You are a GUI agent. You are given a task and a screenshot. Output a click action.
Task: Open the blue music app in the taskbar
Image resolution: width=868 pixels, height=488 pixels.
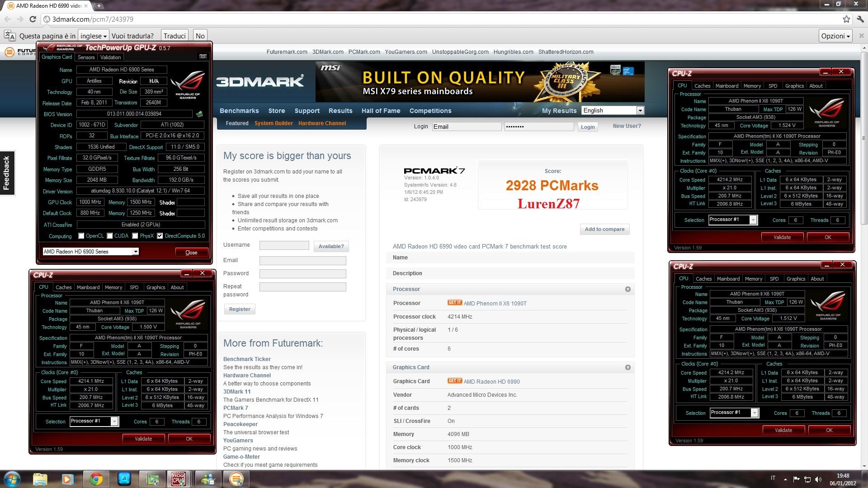[x=124, y=479]
